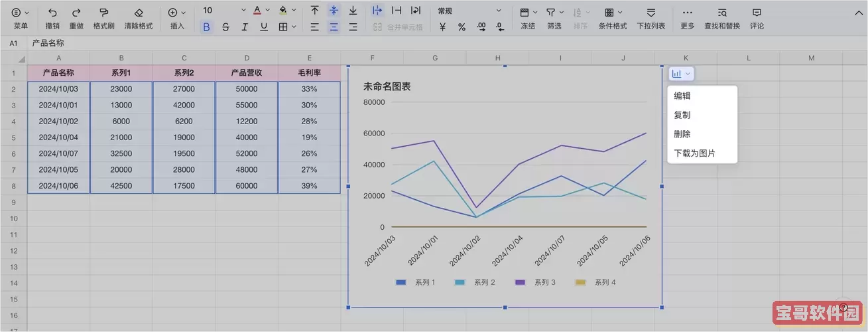Align text left
Image resolution: width=868 pixels, height=332 pixels.
tap(314, 27)
